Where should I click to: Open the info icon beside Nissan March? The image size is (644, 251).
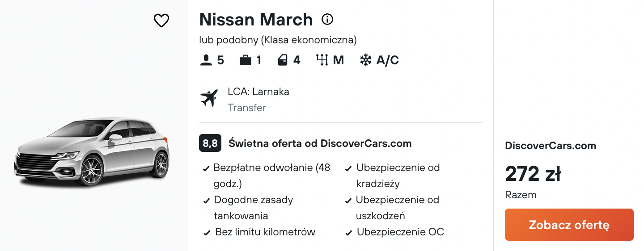coord(327,19)
